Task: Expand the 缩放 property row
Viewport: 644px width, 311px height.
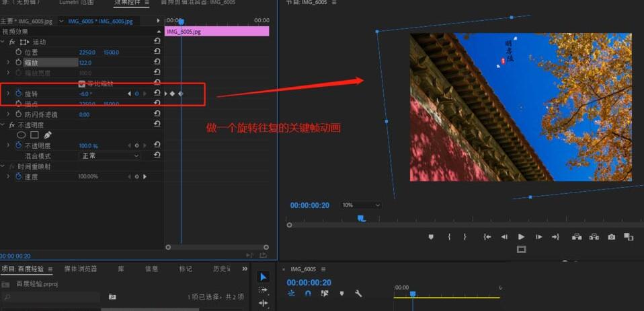Action: tap(8, 63)
